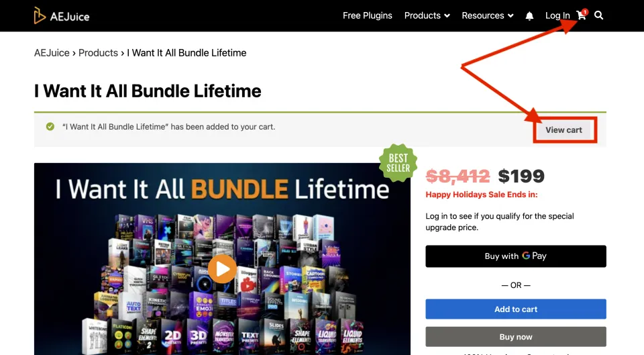Click the Best Seller badge
Viewport: 644px width, 355px height.
[x=398, y=163]
